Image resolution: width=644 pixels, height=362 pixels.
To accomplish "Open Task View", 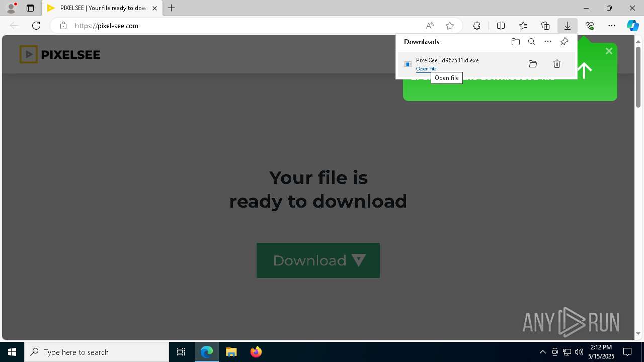I will click(x=181, y=352).
